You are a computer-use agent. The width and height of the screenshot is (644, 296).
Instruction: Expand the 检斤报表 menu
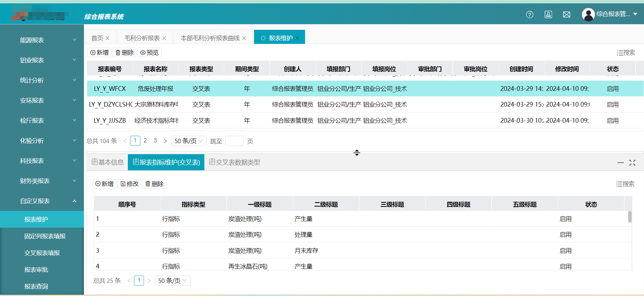click(42, 121)
